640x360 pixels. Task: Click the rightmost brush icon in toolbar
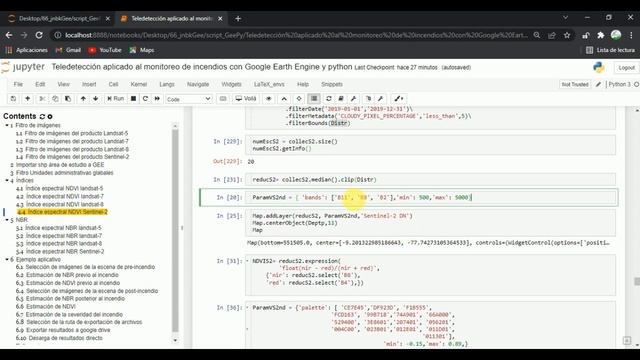(x=398, y=99)
